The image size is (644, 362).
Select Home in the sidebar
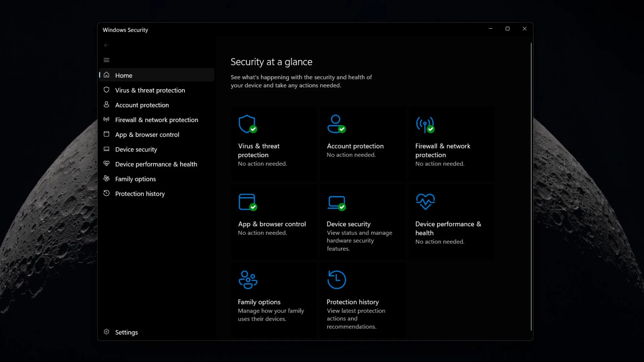pyautogui.click(x=124, y=75)
